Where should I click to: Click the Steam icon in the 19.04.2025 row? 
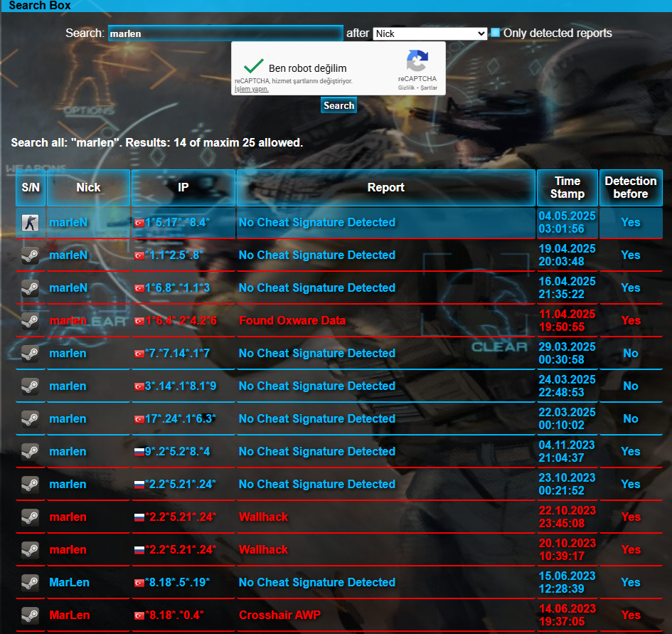31,255
